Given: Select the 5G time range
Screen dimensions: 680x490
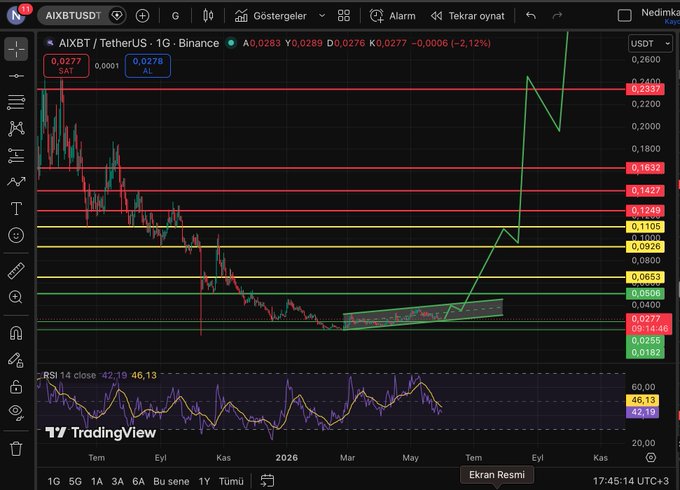Looking at the screenshot, I should coord(75,481).
